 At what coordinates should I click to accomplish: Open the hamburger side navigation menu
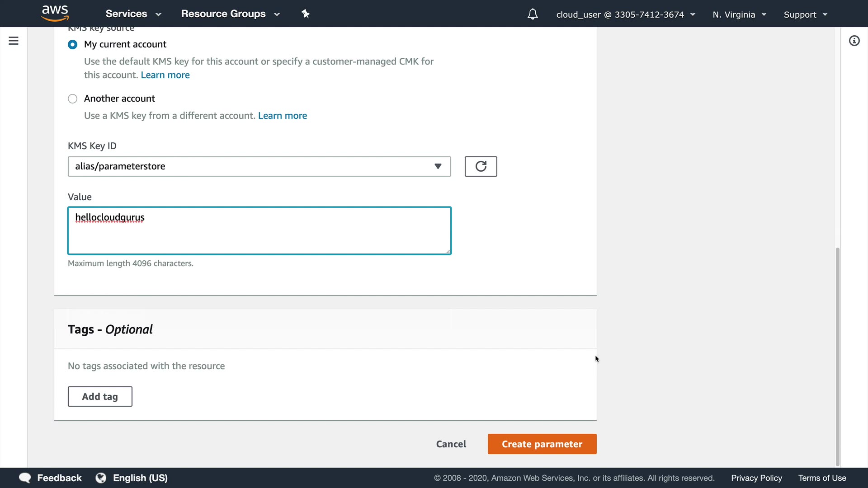tap(14, 41)
